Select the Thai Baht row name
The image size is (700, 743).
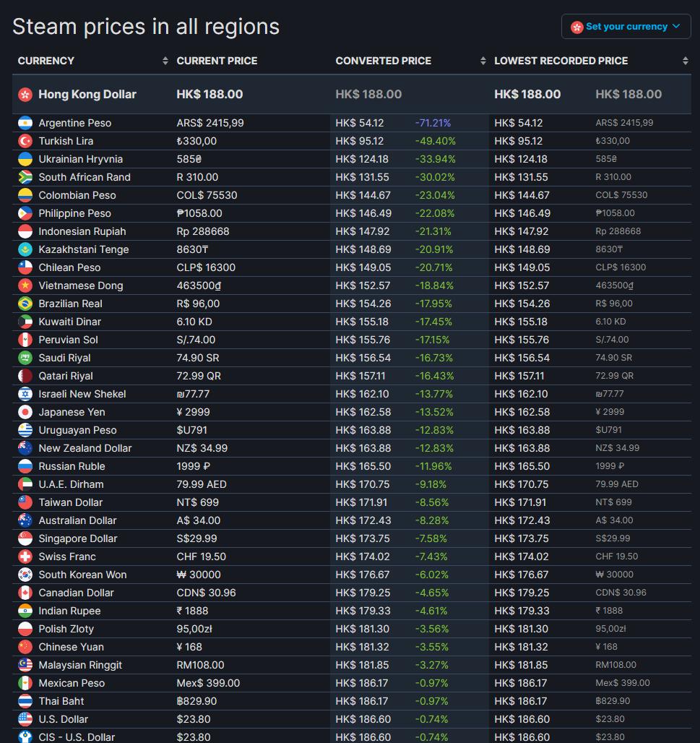point(61,701)
